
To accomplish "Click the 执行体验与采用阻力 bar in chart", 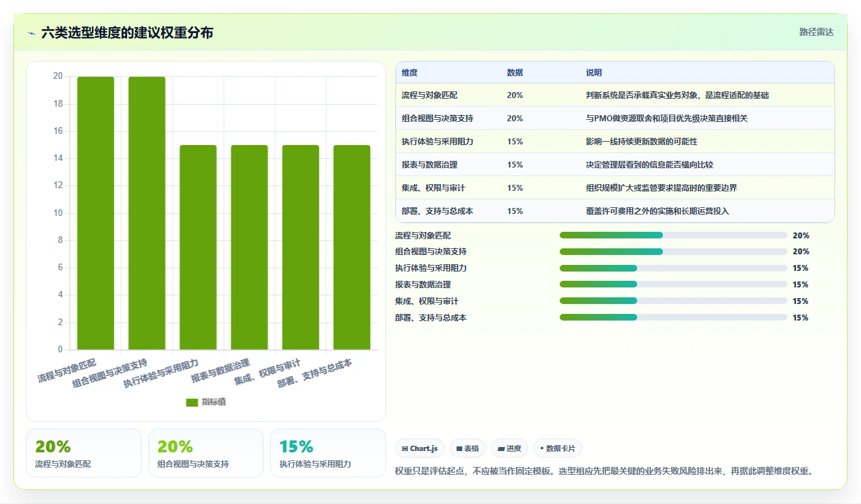I will [198, 247].
